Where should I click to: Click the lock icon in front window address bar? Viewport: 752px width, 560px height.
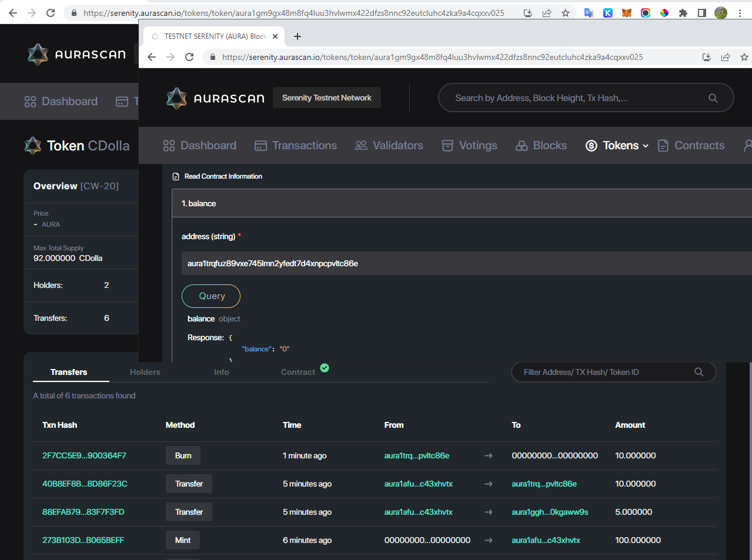point(213,57)
